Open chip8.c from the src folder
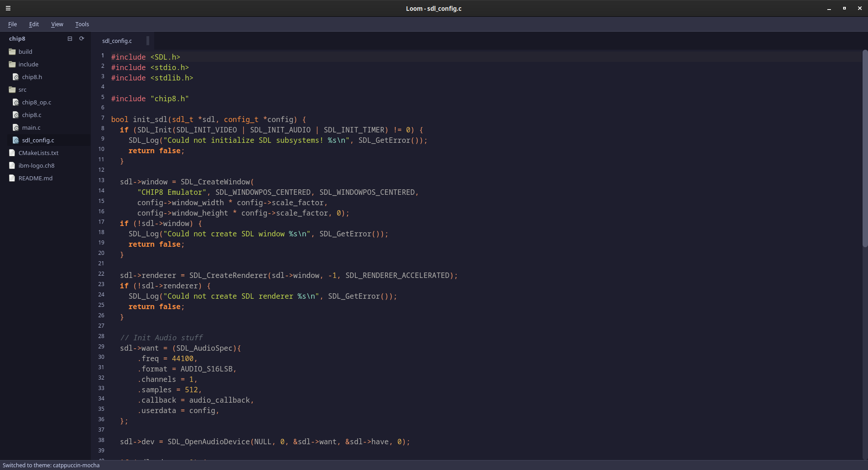 pos(32,115)
